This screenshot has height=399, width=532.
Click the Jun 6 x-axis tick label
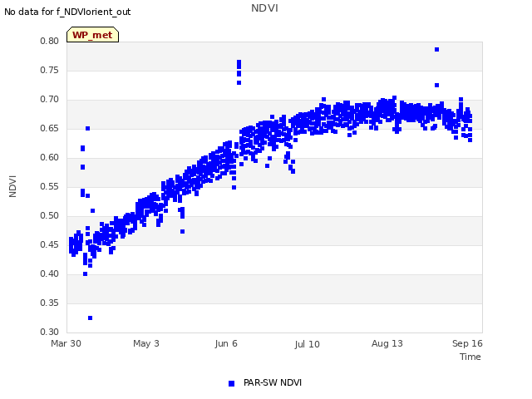226,343
